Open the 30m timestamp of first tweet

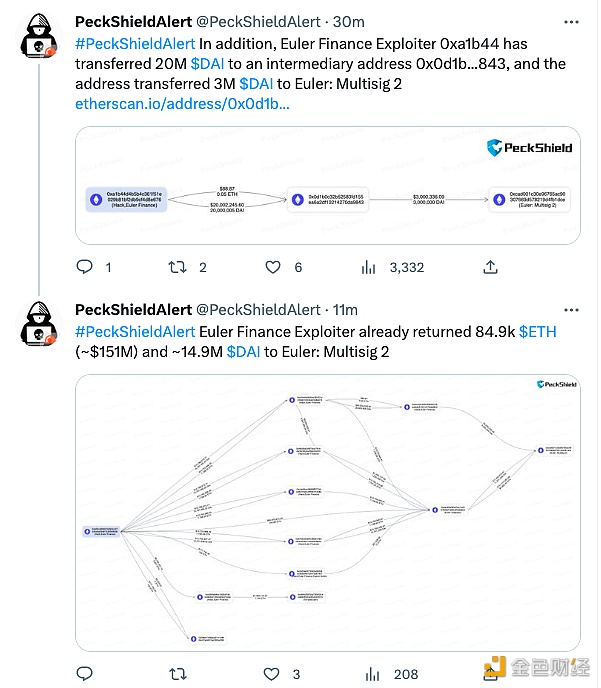pyautogui.click(x=350, y=21)
